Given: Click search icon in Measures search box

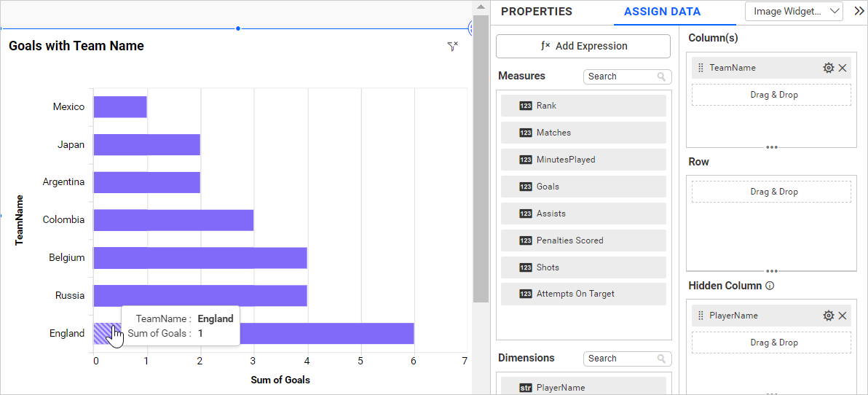Looking at the screenshot, I should 661,77.
